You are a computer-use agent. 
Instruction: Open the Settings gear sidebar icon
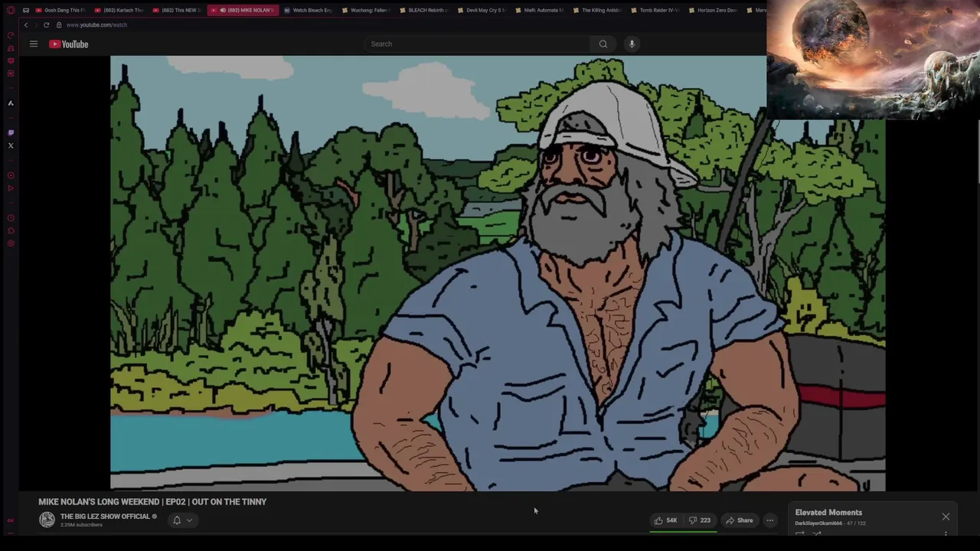point(11,243)
